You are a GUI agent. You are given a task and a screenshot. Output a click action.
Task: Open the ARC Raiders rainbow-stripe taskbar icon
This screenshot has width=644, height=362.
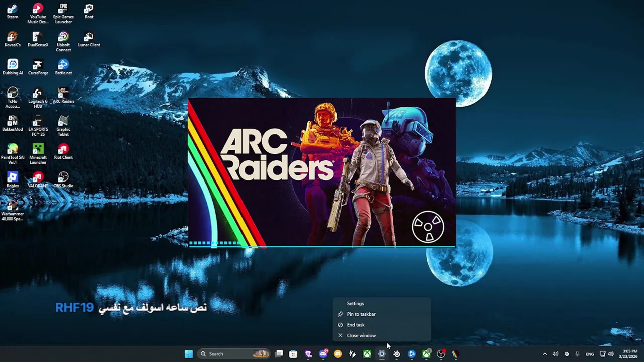tap(455, 354)
